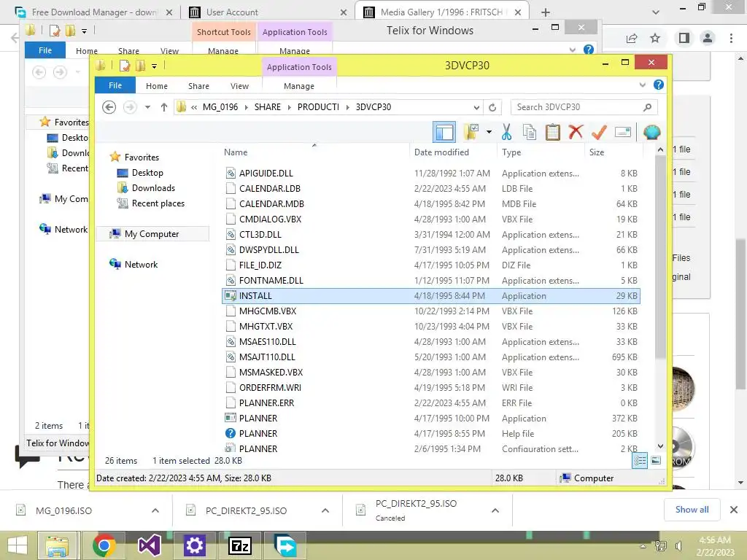Open recent locations dropdown arrow
747x560 pixels.
pos(147,107)
